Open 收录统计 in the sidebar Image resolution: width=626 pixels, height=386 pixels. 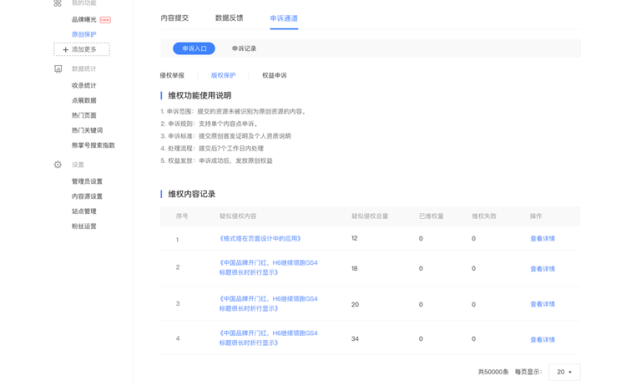tap(84, 85)
